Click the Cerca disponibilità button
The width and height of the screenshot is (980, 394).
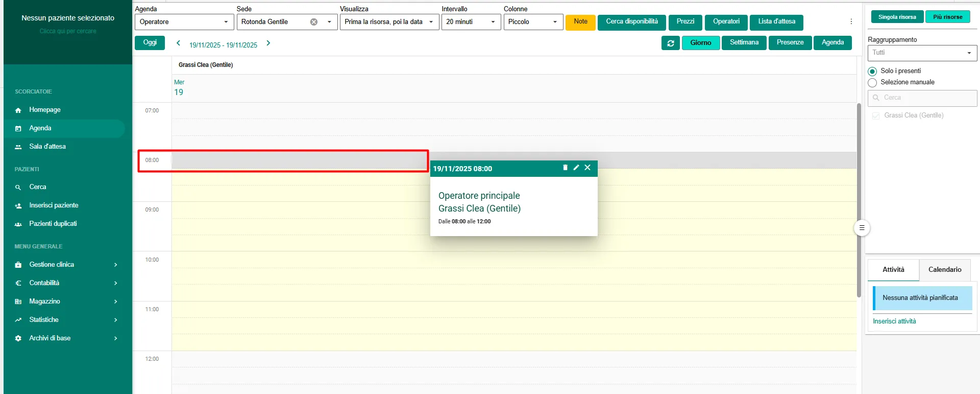coord(631,22)
